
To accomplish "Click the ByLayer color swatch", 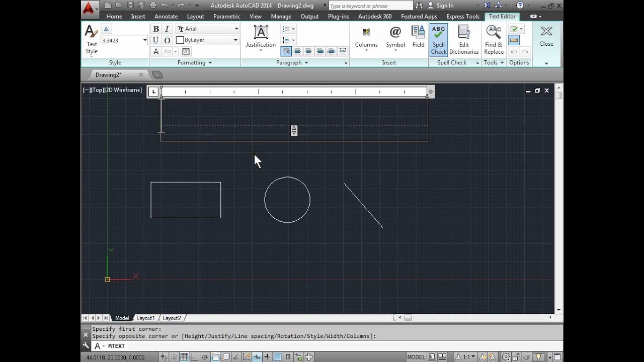I will [180, 40].
